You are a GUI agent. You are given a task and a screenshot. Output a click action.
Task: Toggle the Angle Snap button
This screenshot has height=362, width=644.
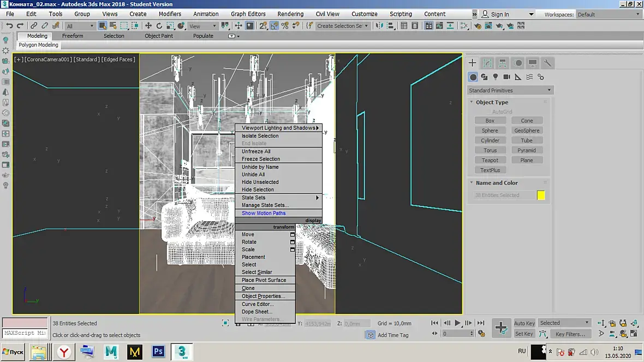point(275,26)
